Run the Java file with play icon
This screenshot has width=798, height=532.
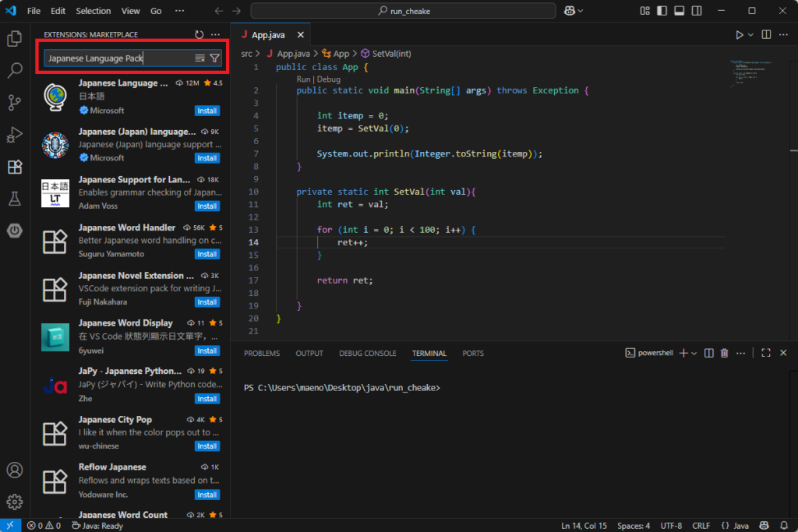coord(739,34)
